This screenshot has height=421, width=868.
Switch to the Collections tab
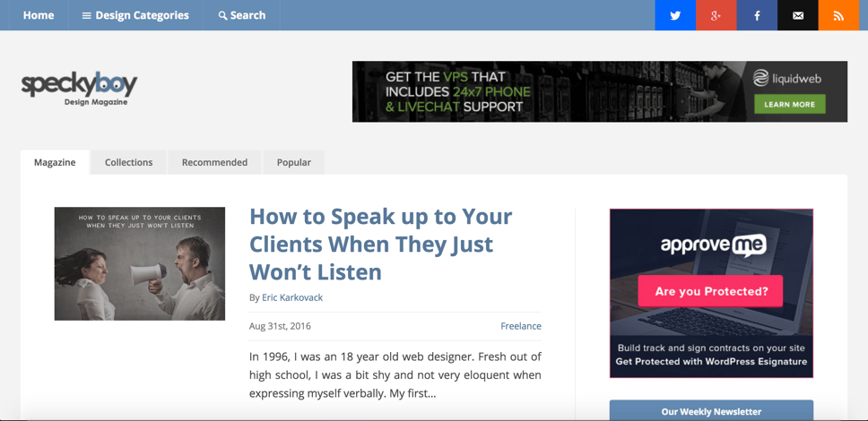click(x=128, y=162)
